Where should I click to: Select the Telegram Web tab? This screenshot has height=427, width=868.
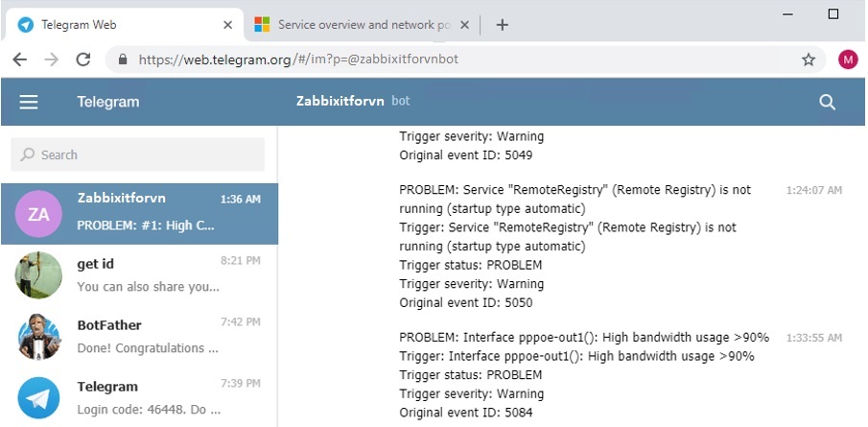(115, 25)
